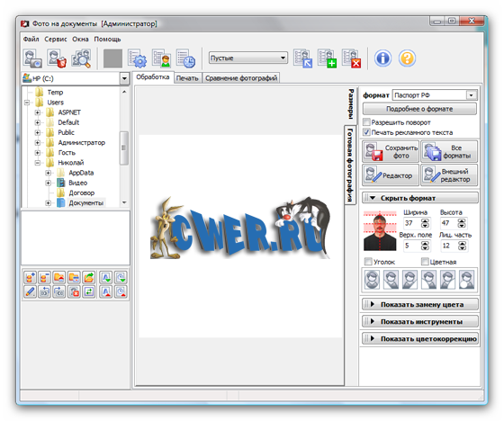Switch to the Печать tab
The height and width of the screenshot is (421, 504).
click(187, 78)
